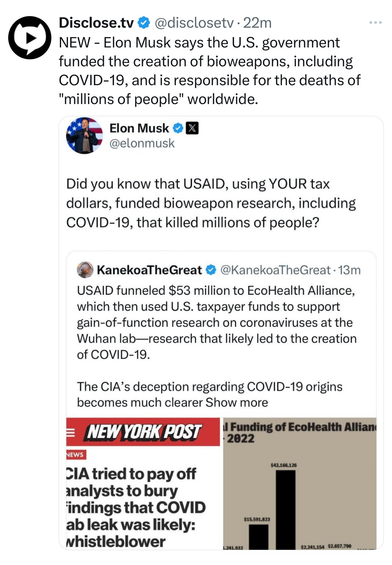Open Elon Musk's quoted tweet text

(211, 203)
